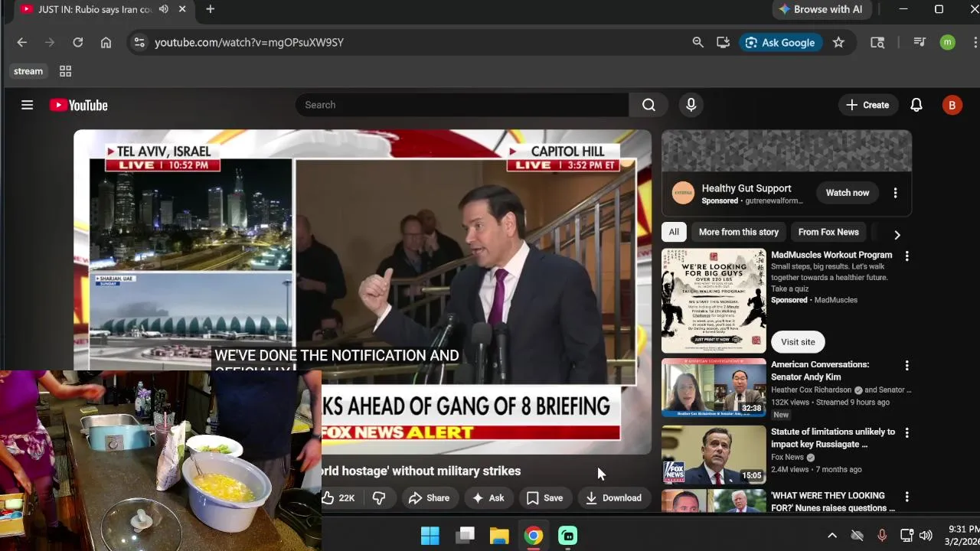Image resolution: width=980 pixels, height=551 pixels.
Task: Open options for Healthy Gut Support ad
Action: coord(895,193)
